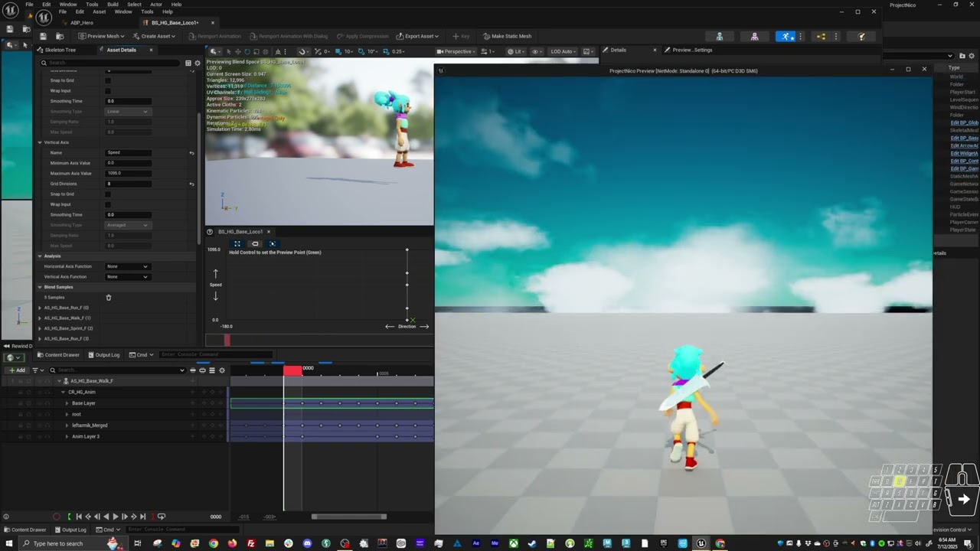
Task: Open the Asset menu in the editor menu bar
Action: tap(100, 11)
